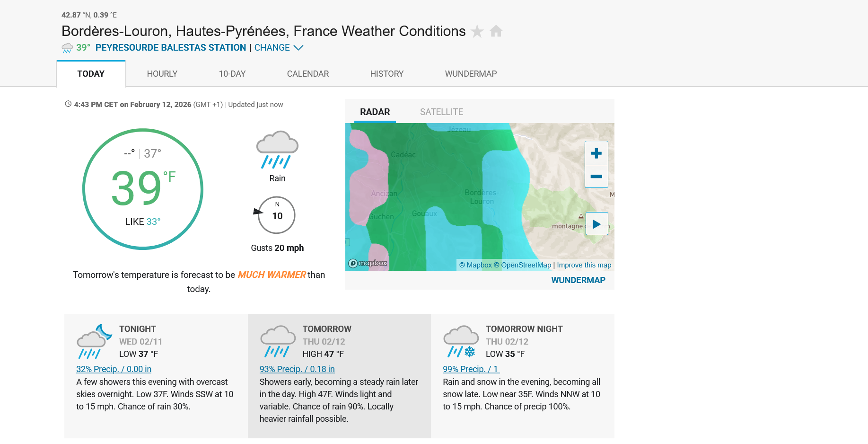868x444 pixels.
Task: Switch to the Calendar tab
Action: point(307,74)
